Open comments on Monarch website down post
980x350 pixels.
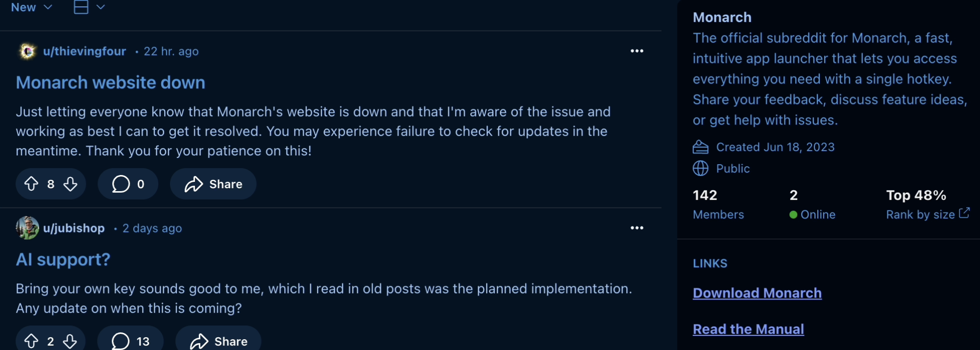tap(128, 184)
